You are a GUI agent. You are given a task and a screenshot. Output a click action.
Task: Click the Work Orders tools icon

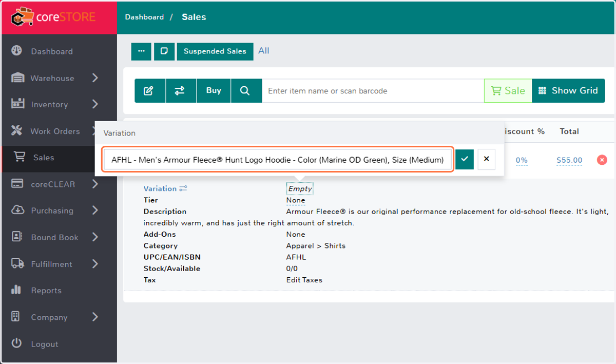[x=17, y=130]
